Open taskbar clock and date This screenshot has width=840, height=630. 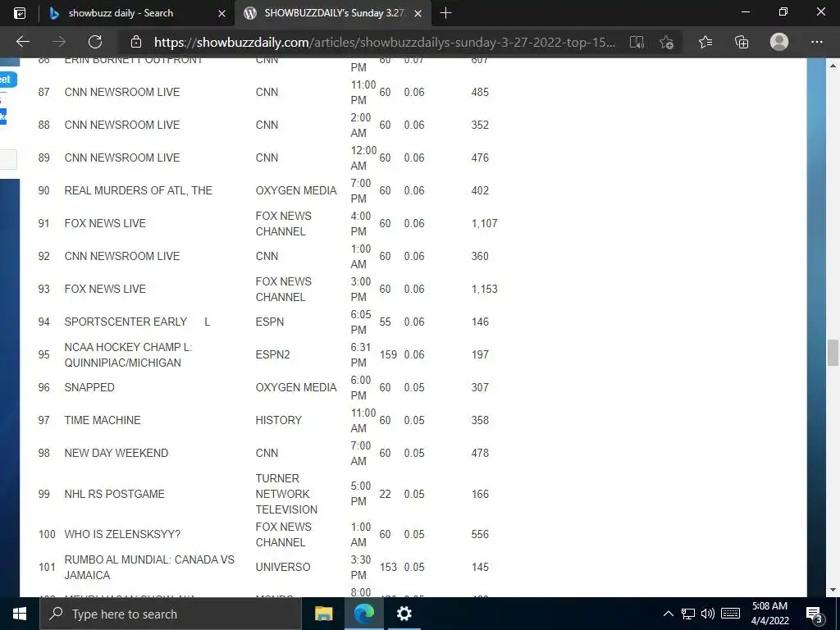tap(769, 614)
